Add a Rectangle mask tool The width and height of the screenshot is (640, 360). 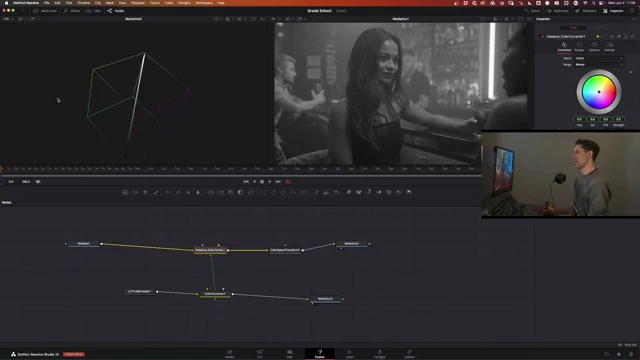[x=263, y=192]
